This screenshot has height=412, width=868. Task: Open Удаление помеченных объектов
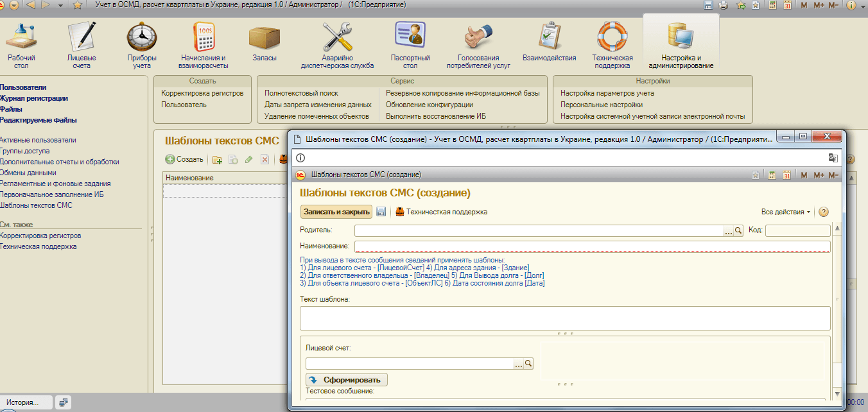click(x=317, y=116)
